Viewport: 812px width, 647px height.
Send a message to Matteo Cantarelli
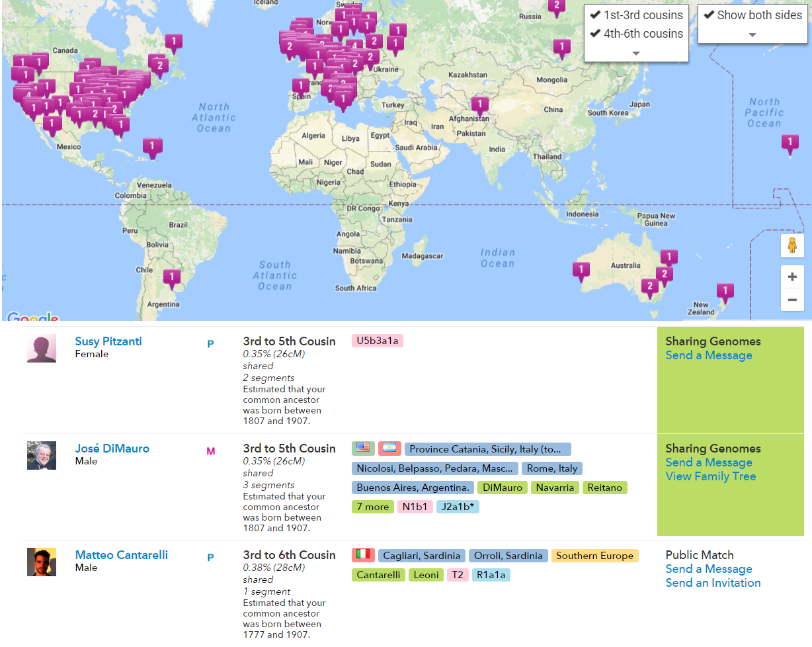tap(709, 570)
